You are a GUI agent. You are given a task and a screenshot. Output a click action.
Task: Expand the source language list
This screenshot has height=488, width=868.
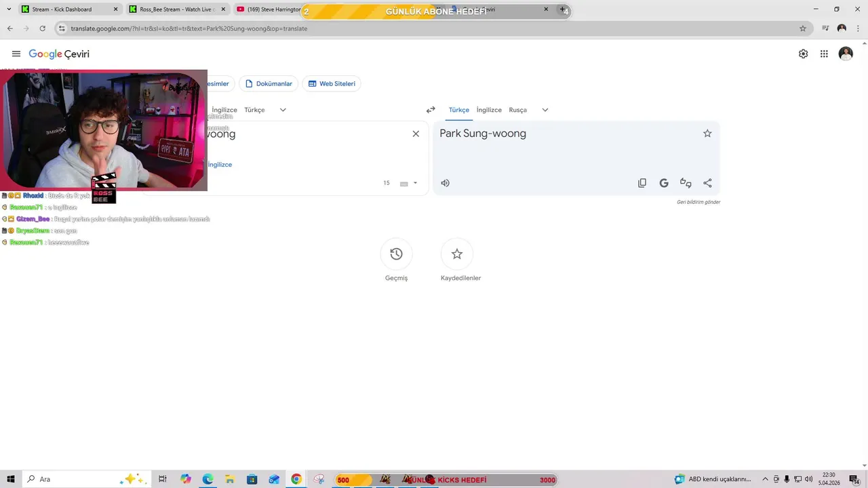[283, 110]
